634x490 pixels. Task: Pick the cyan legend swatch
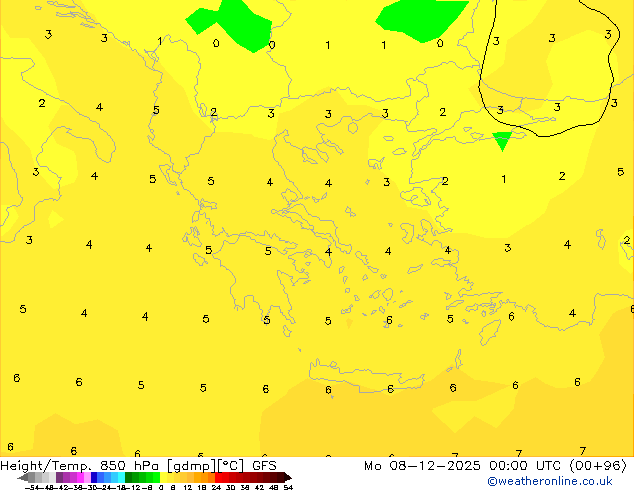click(121, 477)
